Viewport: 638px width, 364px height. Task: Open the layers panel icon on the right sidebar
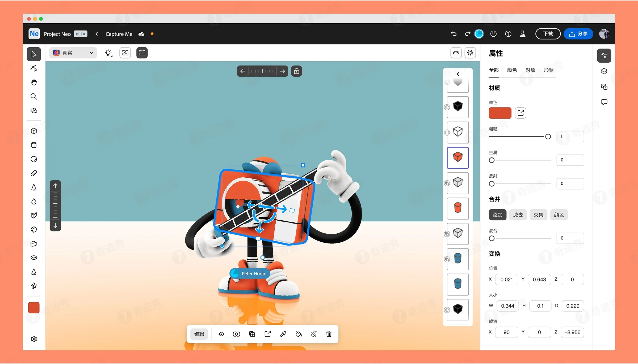(604, 71)
